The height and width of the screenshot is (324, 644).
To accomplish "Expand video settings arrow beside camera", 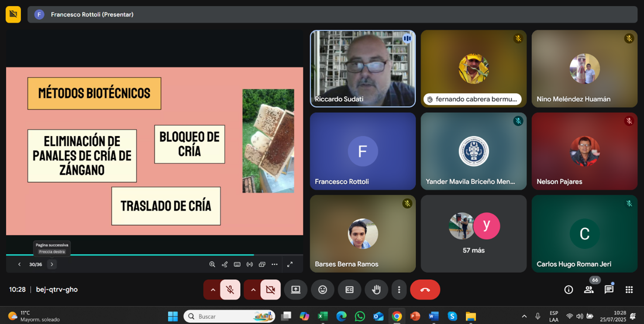I will pos(253,289).
